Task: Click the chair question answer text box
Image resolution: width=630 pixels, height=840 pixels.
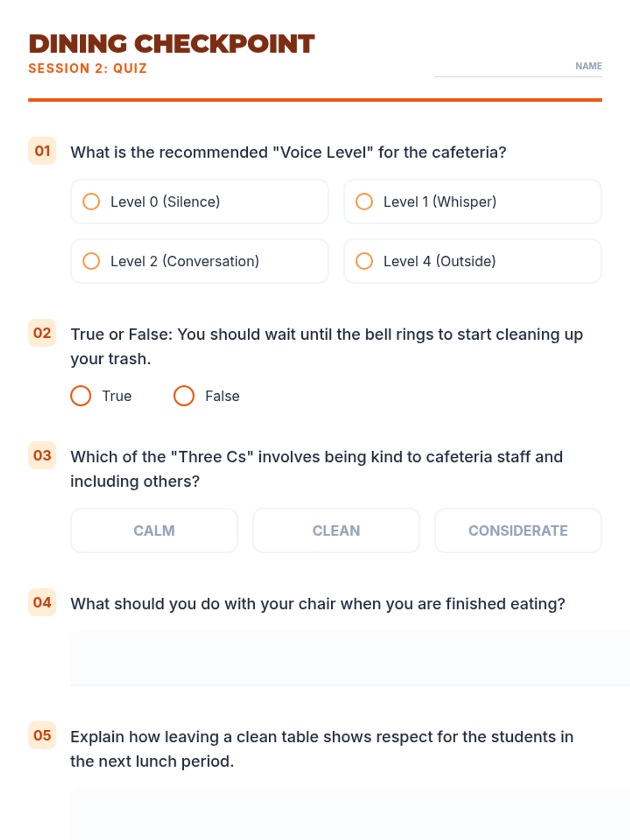Action: click(350, 658)
